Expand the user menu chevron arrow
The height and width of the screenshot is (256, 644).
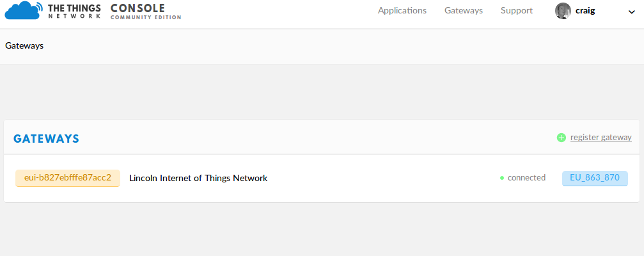632,12
